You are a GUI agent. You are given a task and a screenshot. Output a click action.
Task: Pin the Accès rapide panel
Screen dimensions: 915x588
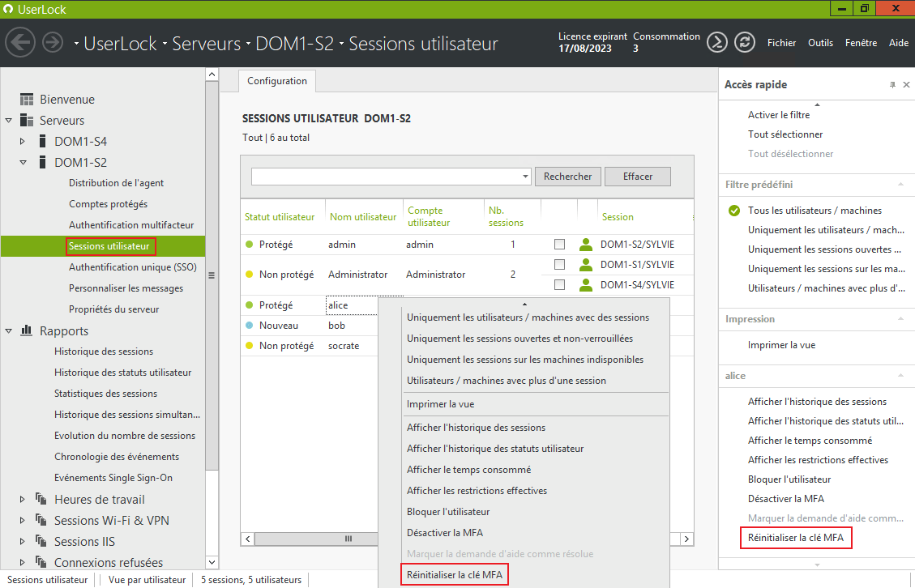click(x=892, y=85)
